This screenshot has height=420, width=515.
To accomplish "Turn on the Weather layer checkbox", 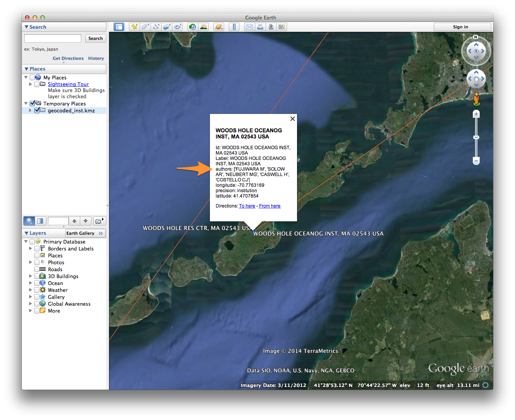I will [x=37, y=290].
